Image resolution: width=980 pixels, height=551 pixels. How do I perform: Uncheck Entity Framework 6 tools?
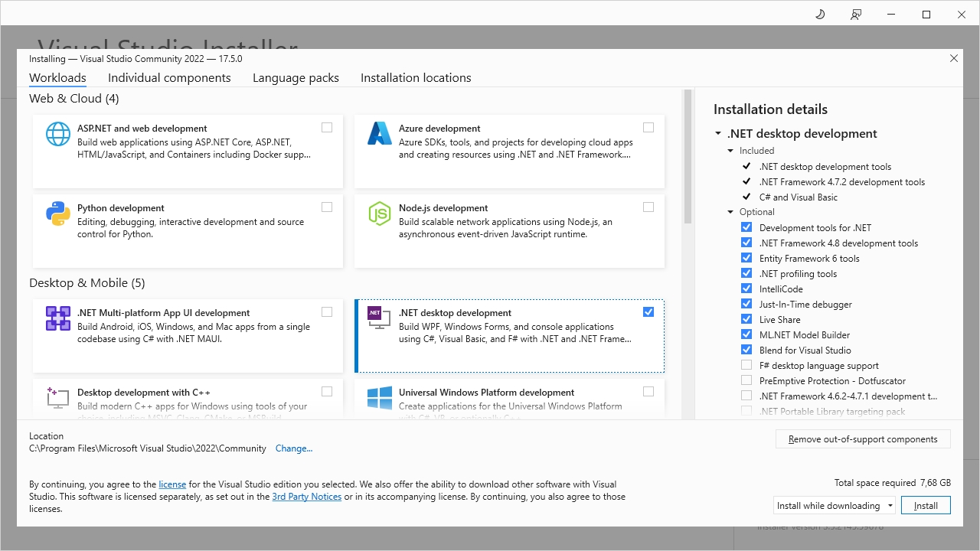coord(746,258)
